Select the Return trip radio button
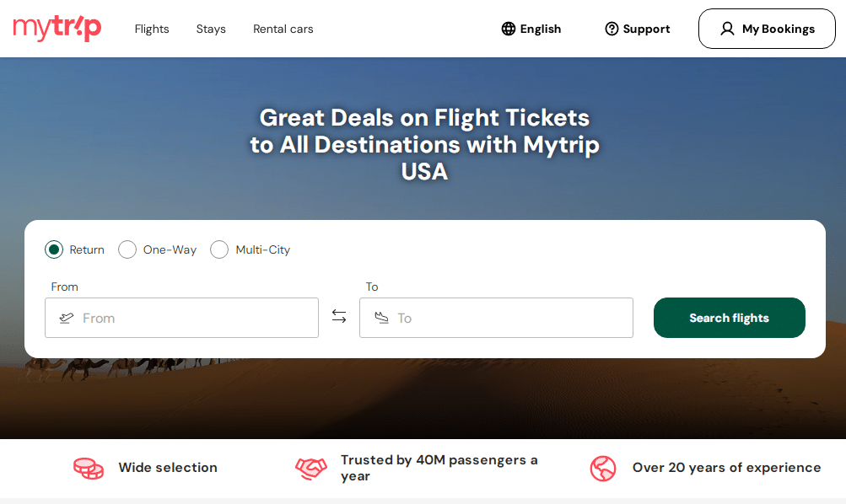 click(x=54, y=249)
